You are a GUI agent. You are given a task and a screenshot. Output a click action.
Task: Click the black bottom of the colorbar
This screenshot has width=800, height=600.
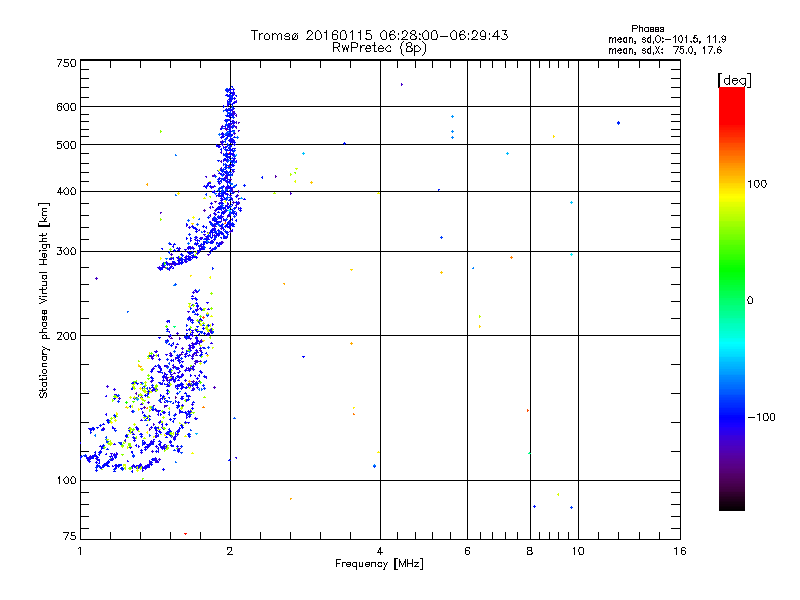point(732,503)
